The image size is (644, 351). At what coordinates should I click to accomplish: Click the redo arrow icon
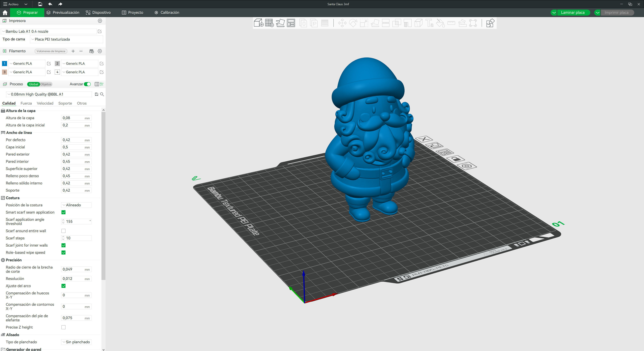60,4
